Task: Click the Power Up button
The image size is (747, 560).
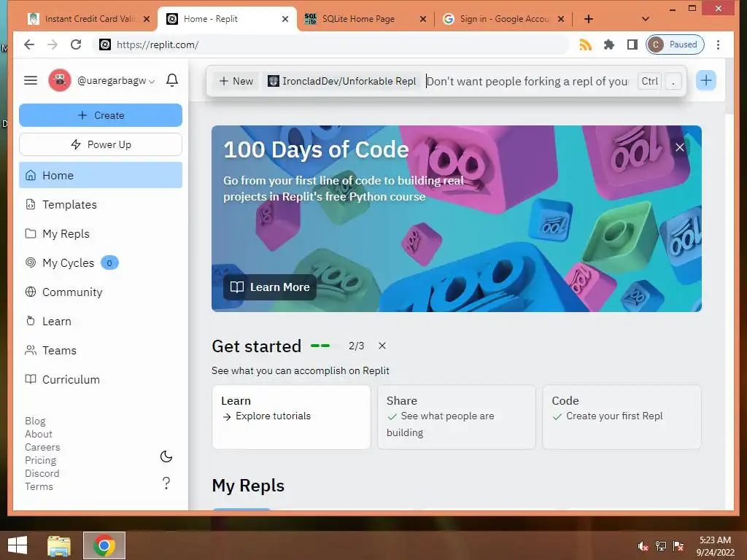Action: [101, 144]
